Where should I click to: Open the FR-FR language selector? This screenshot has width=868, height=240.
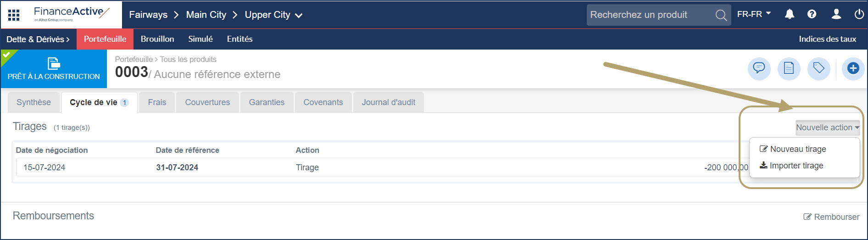click(754, 14)
